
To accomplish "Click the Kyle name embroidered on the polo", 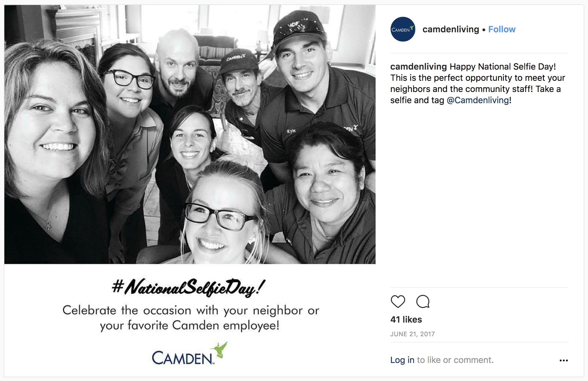I will pyautogui.click(x=291, y=131).
